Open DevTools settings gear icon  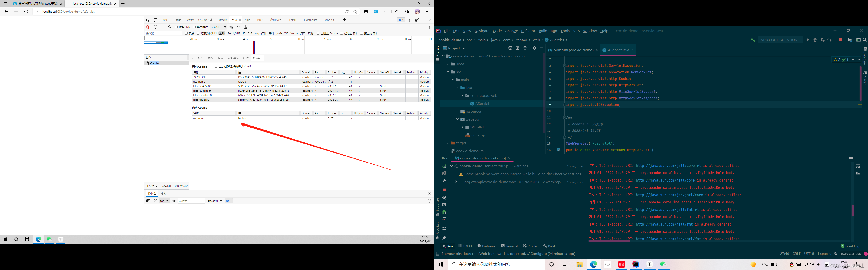point(409,20)
